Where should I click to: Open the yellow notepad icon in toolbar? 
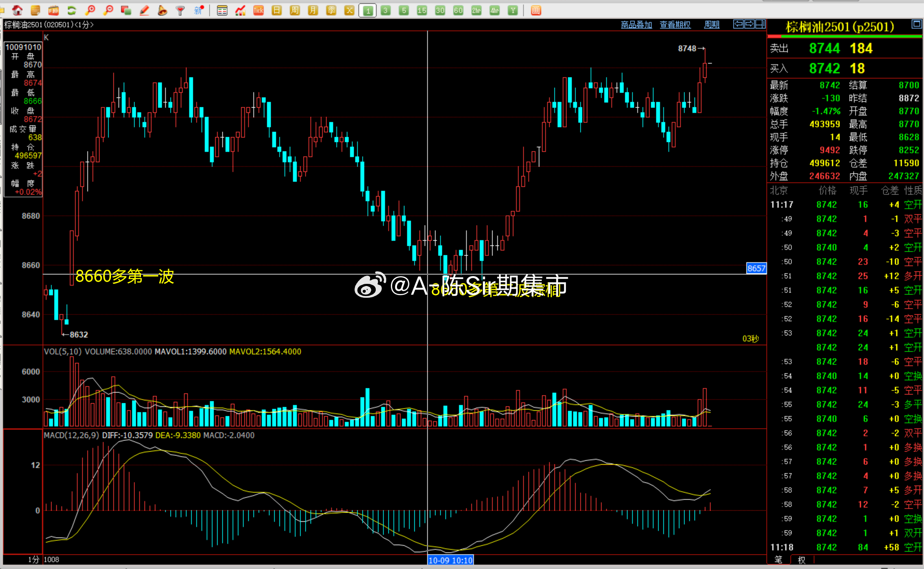[36, 10]
